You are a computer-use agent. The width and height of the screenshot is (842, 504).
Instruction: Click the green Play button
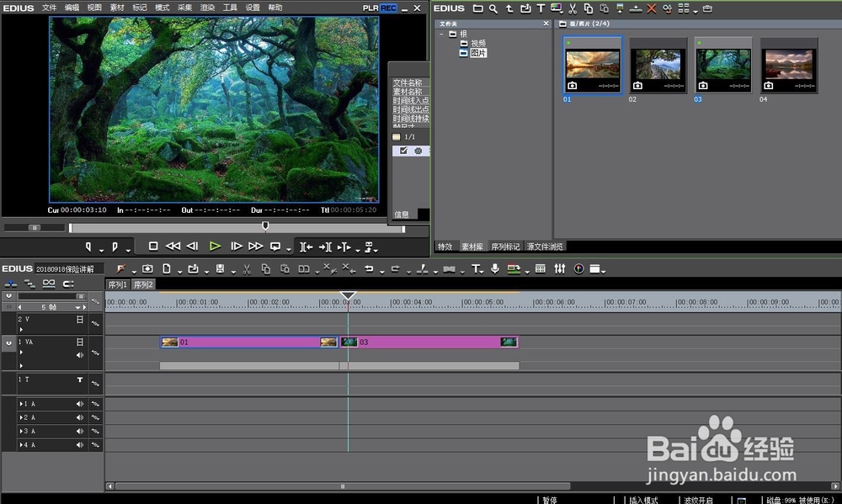[215, 247]
